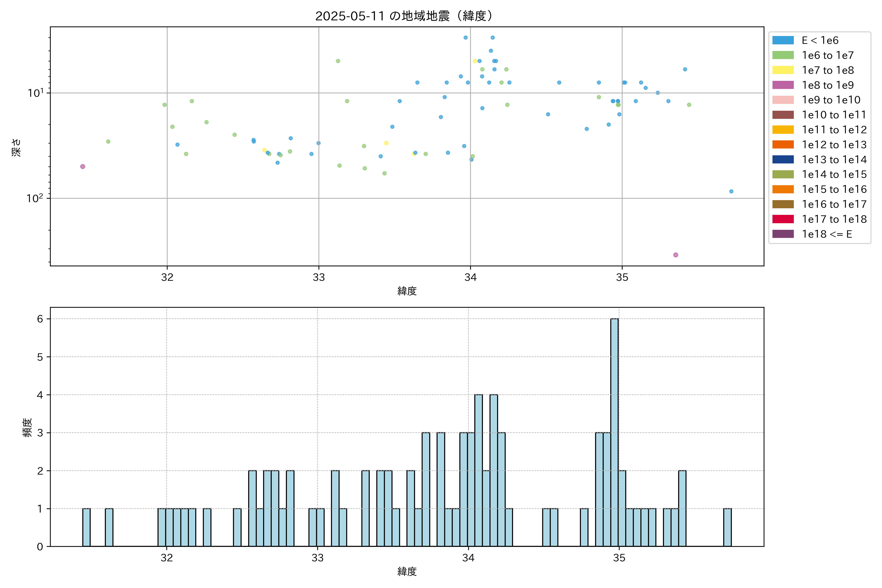Click the 緯度 label under the scatter plot
The image size is (882, 588).
(407, 291)
